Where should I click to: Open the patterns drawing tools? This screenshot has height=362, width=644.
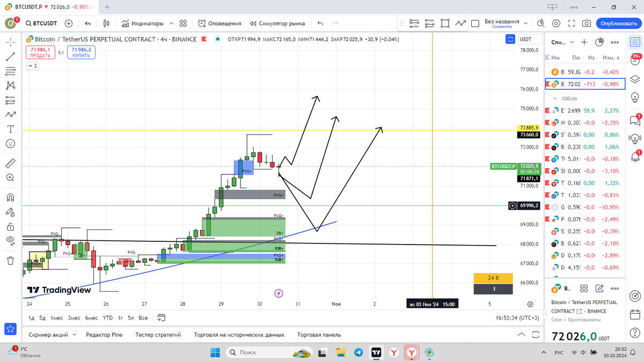[10, 86]
